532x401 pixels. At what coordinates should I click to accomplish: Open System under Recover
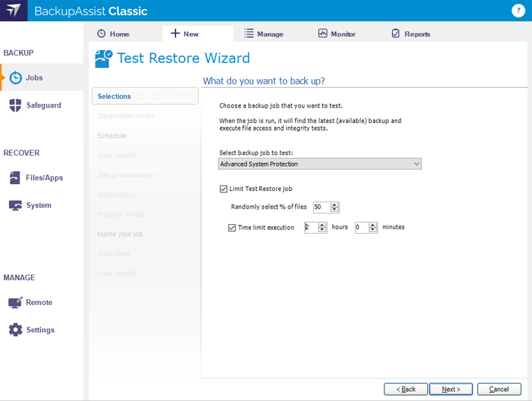tap(42, 205)
